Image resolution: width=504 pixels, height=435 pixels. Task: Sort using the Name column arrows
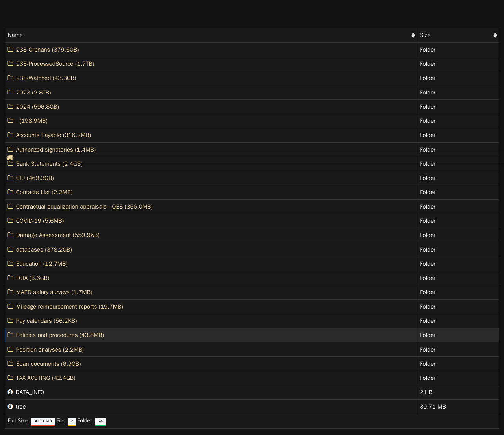click(x=413, y=35)
